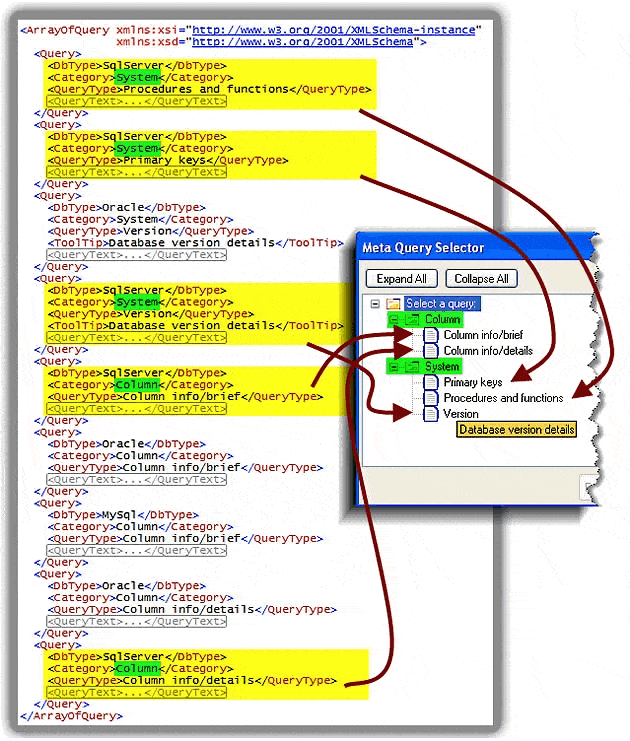The height and width of the screenshot is (741, 630).
Task: Click the 'Database version details' tooltip
Action: point(517,430)
